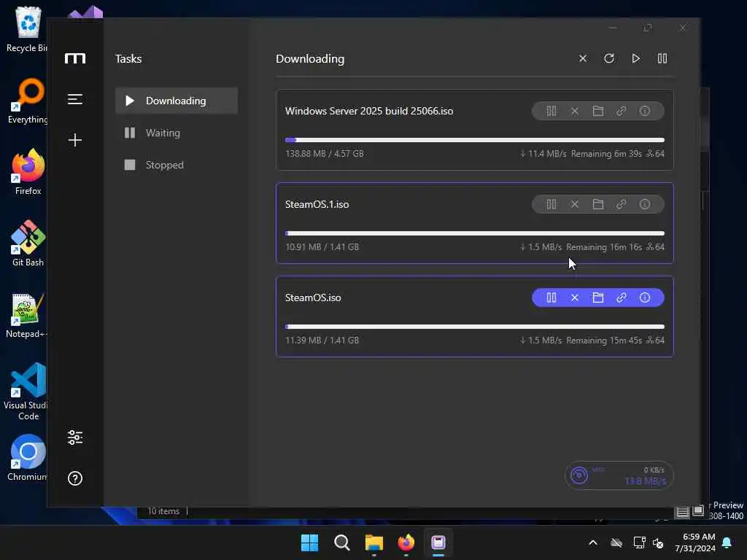Copy link of SteamOS.1.iso task
This screenshot has height=560, width=747.
coord(622,204)
